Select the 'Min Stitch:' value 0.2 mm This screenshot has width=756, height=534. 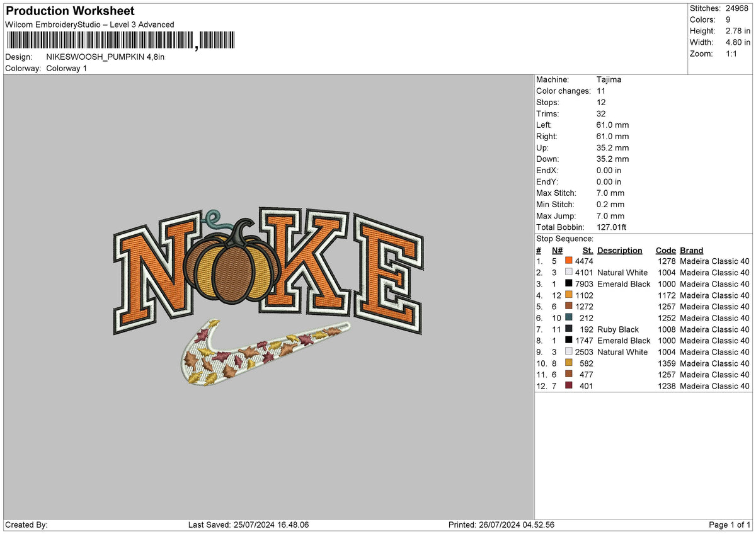pos(610,205)
